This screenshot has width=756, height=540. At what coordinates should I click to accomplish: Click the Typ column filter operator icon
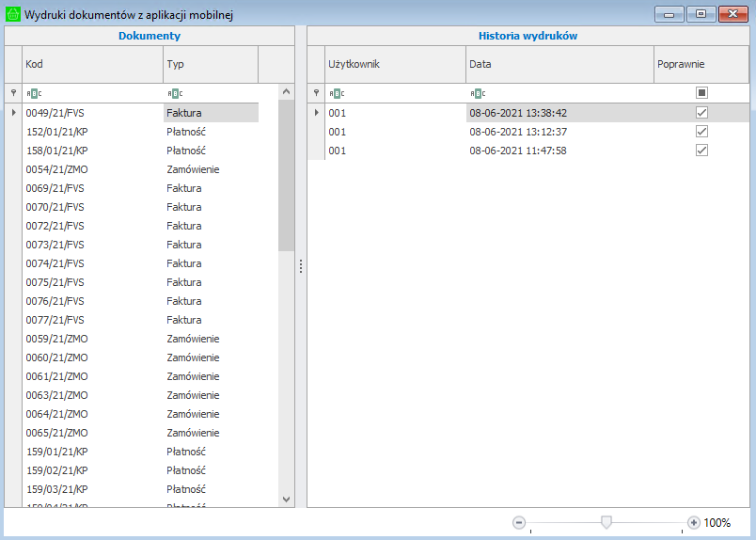(175, 93)
